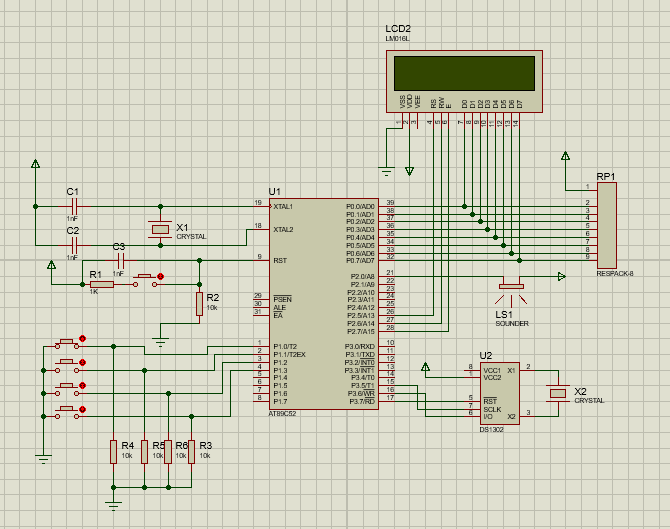Select capacitor C2 symbol
670x529 pixels.
coord(74,245)
